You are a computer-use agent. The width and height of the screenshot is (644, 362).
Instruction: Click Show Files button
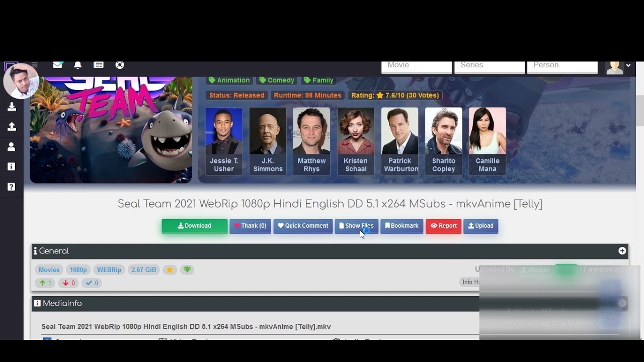point(356,226)
